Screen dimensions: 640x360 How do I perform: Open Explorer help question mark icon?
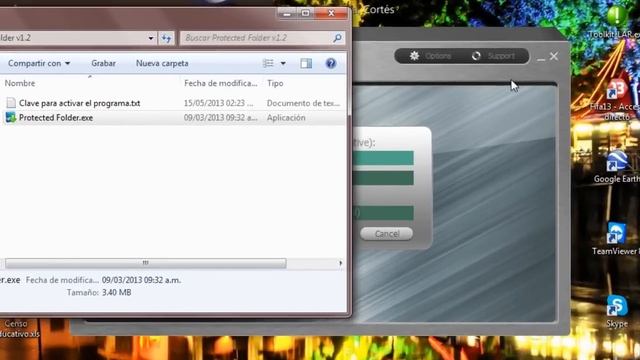point(331,63)
